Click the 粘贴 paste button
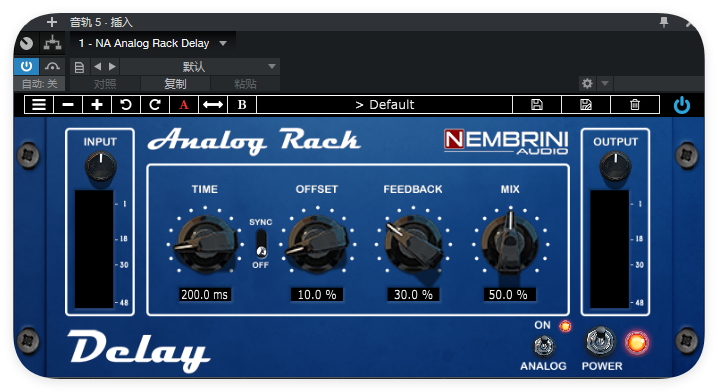 click(245, 84)
